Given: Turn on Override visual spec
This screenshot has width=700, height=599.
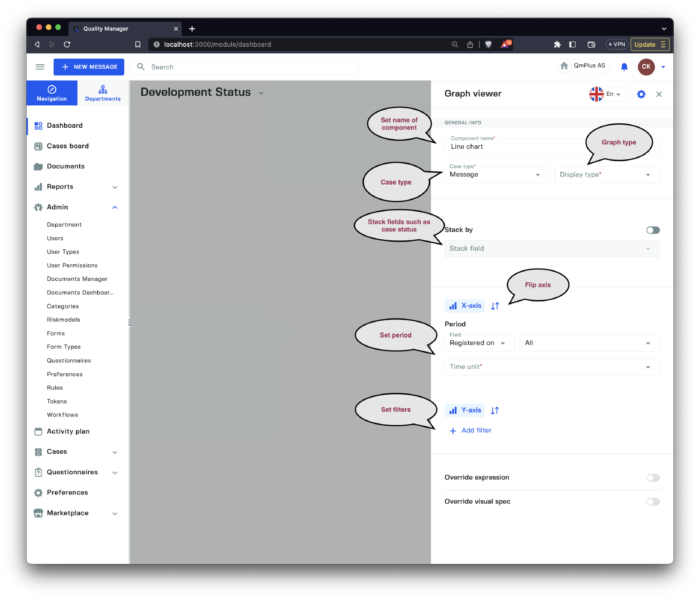Looking at the screenshot, I should coord(653,502).
